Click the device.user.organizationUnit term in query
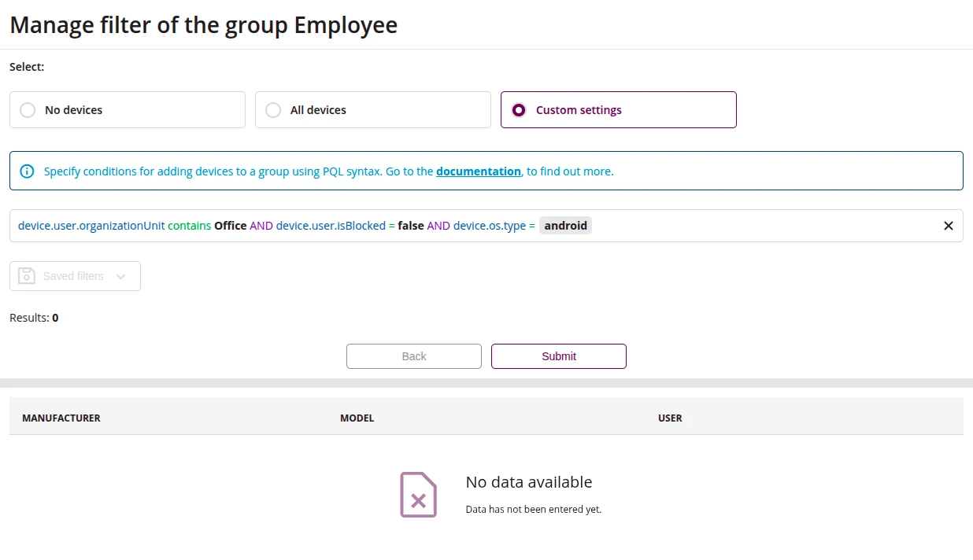Image resolution: width=973 pixels, height=560 pixels. point(91,226)
